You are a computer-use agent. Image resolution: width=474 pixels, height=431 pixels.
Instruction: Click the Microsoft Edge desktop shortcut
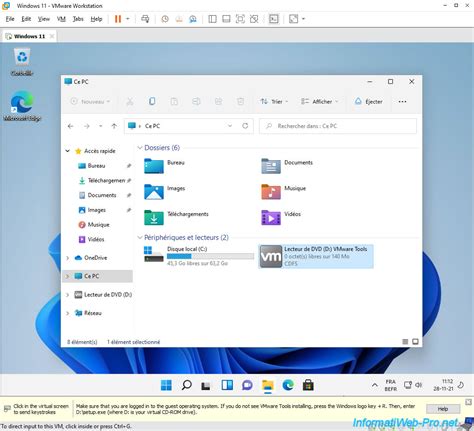tap(22, 106)
